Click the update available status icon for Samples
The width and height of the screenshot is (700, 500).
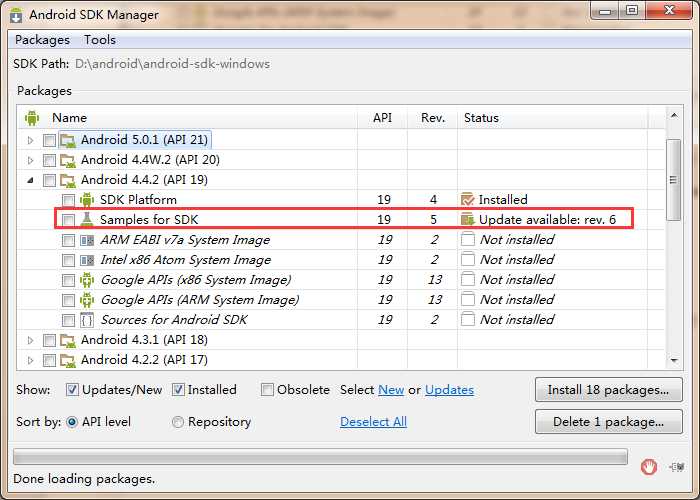point(467,219)
